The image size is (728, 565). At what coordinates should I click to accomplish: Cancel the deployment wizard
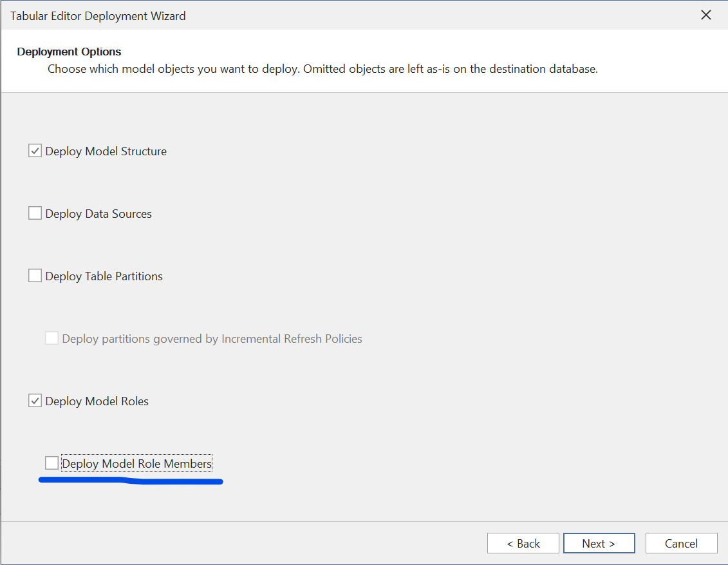(681, 543)
